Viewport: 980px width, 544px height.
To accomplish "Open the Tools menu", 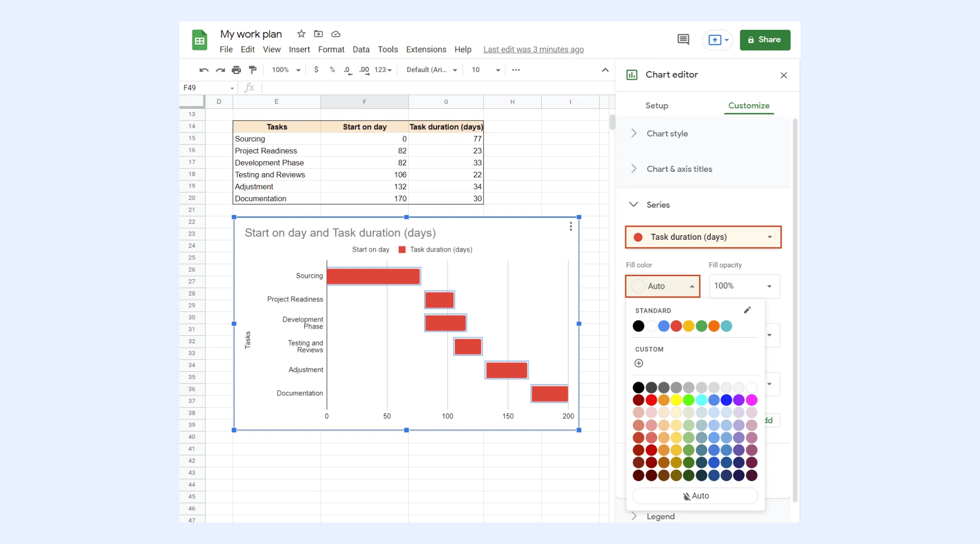I will pyautogui.click(x=387, y=49).
